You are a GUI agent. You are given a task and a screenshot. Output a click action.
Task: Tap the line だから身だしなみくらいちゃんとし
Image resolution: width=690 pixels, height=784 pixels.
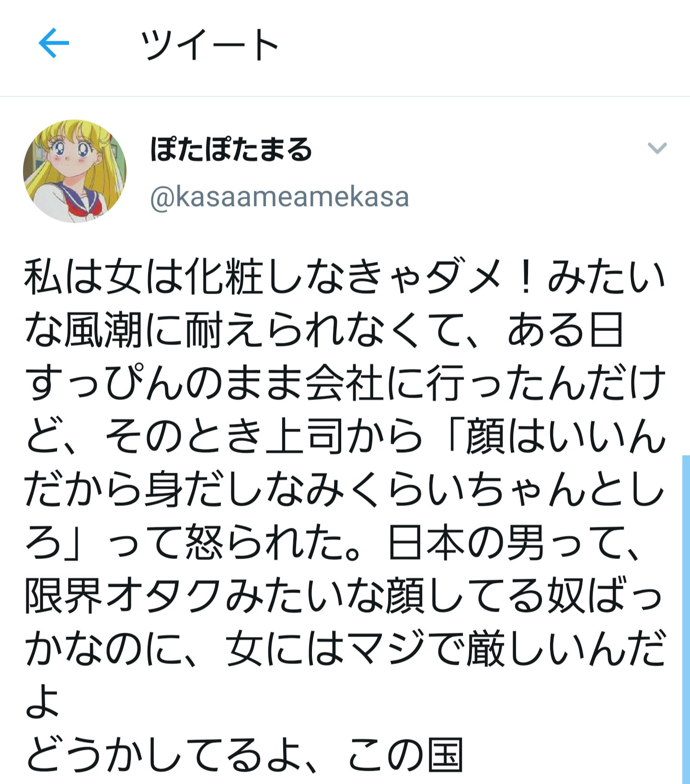[345, 490]
